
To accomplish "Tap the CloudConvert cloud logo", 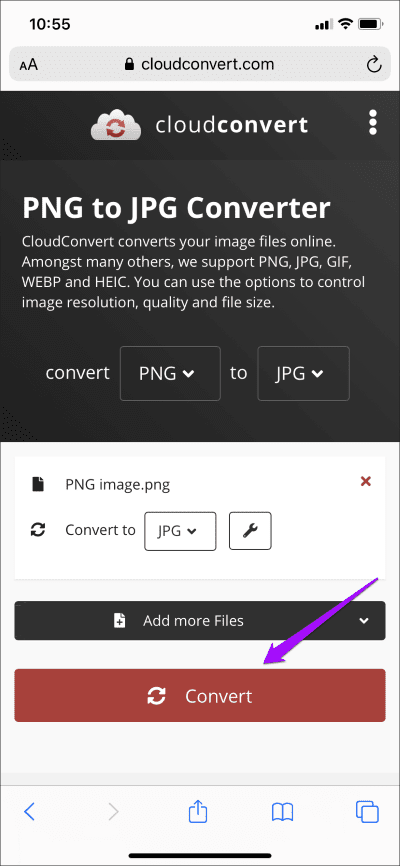I will click(x=116, y=125).
